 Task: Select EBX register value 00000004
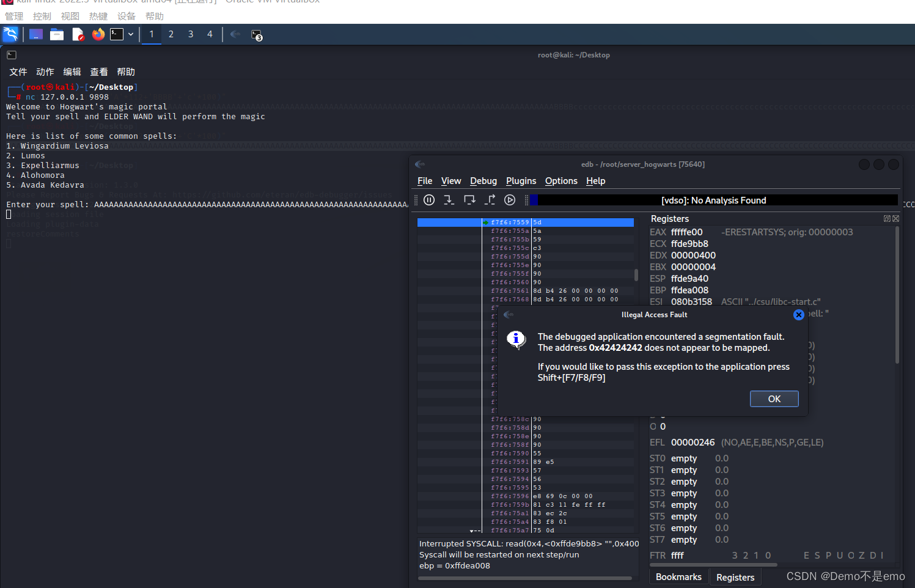[x=693, y=267]
